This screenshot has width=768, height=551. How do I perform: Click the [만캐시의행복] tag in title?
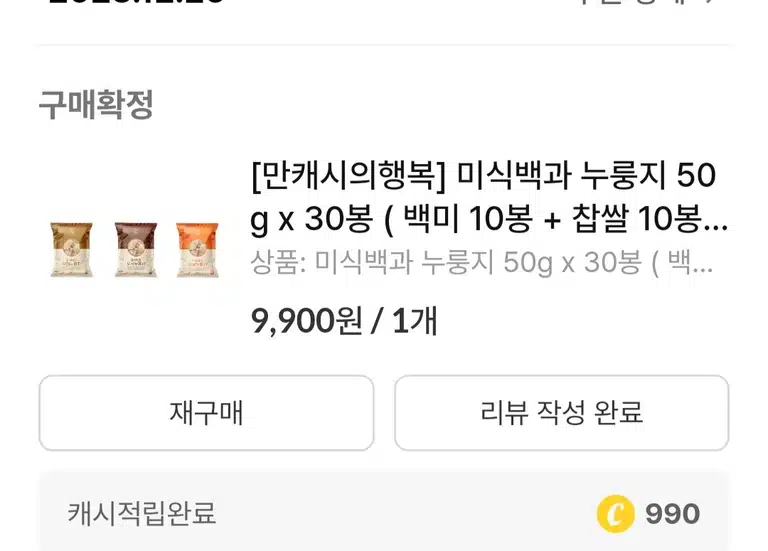[x=348, y=175]
